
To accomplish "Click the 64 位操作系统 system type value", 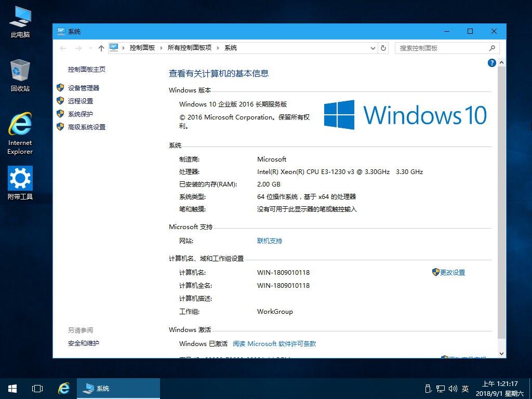I will pos(307,197).
